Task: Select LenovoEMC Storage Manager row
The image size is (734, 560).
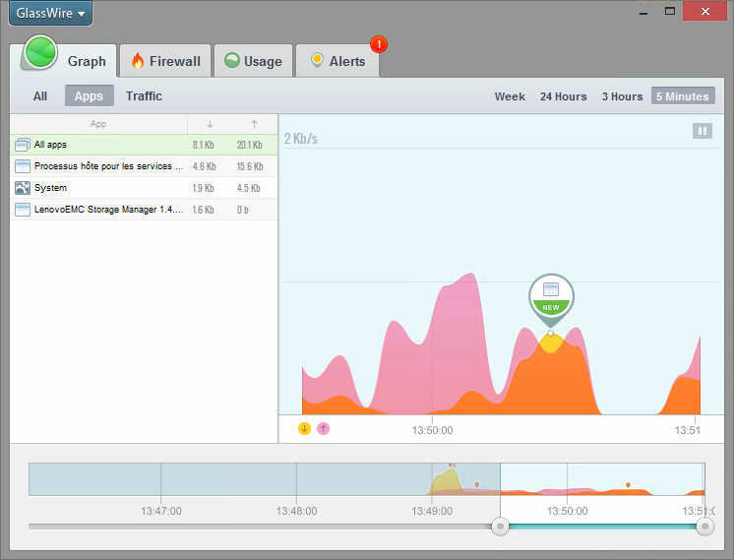Action: (x=144, y=210)
